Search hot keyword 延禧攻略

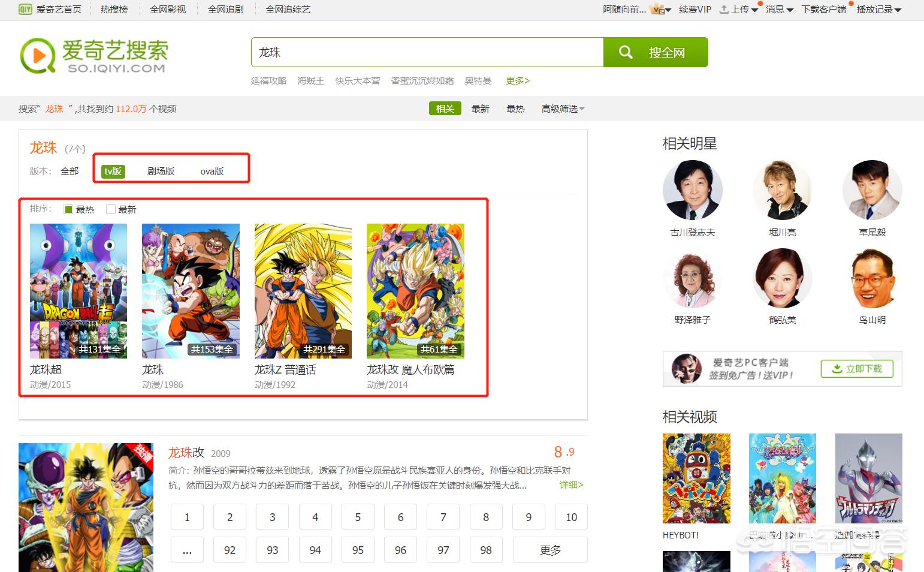click(x=268, y=80)
